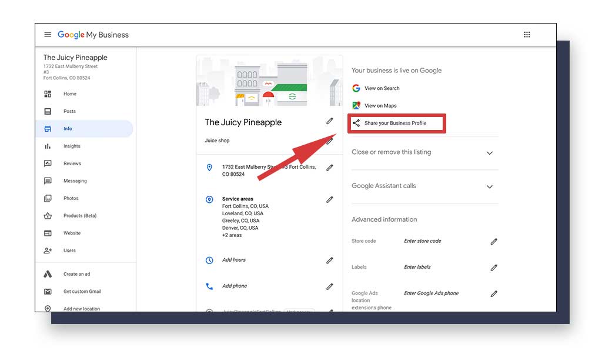The width and height of the screenshot is (602, 364).
Task: Click the phone handset icon
Action: click(x=209, y=286)
